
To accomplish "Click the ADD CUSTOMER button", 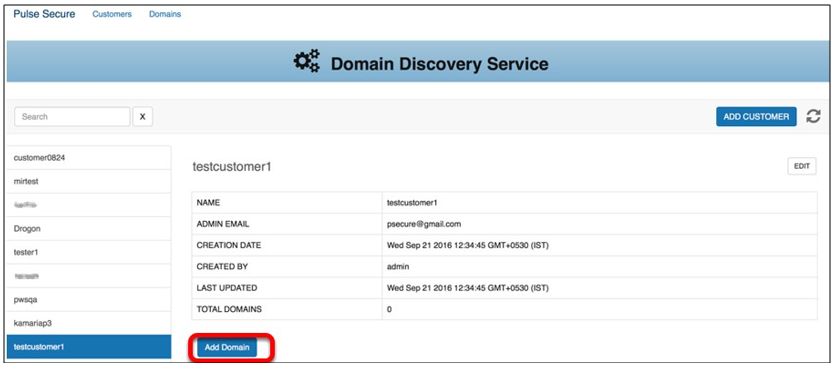I will [x=756, y=117].
